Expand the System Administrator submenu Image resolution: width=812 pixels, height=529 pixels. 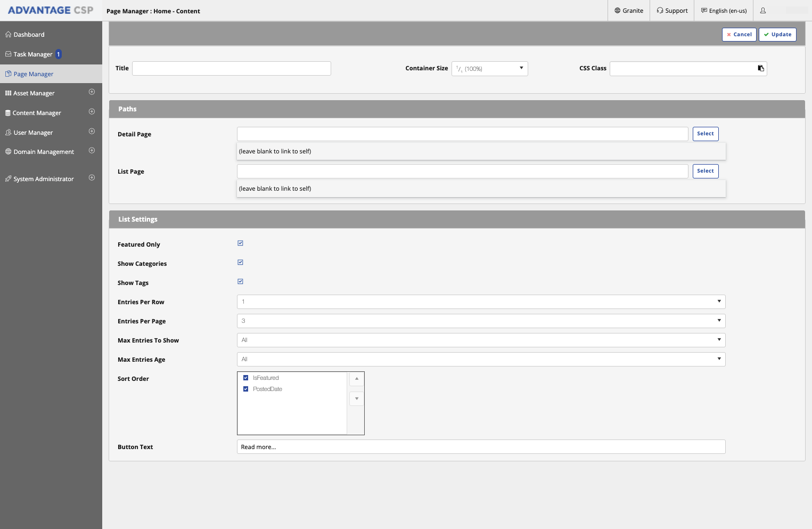92,178
